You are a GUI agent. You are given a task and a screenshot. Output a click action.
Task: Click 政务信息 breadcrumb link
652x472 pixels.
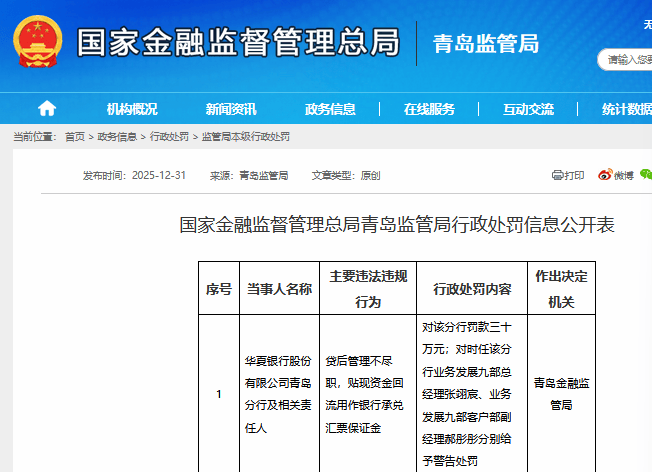coord(117,136)
